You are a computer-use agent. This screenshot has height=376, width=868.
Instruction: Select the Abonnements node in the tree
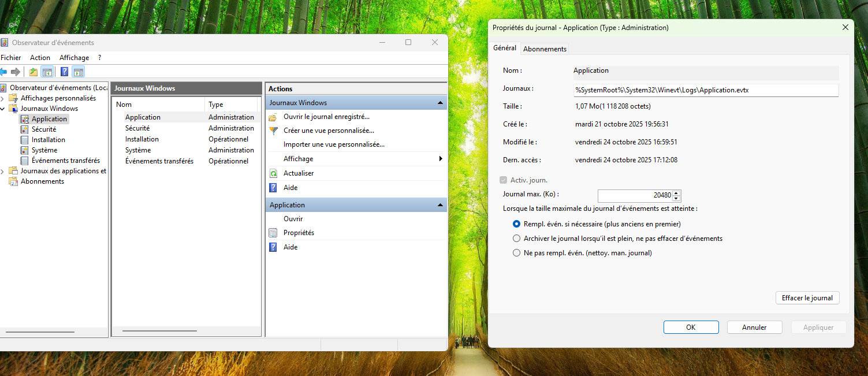42,181
